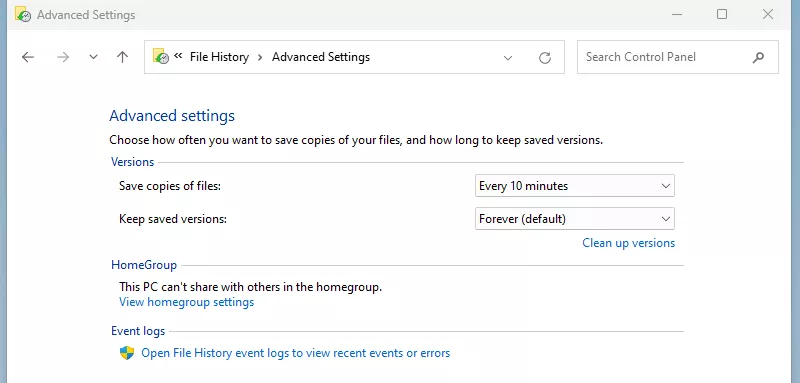
Task: Click 'Save copies of files:' label
Action: tap(170, 186)
